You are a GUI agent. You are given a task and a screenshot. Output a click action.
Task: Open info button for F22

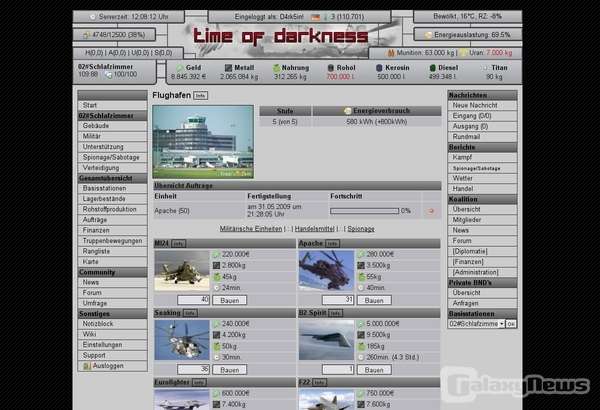point(319,382)
